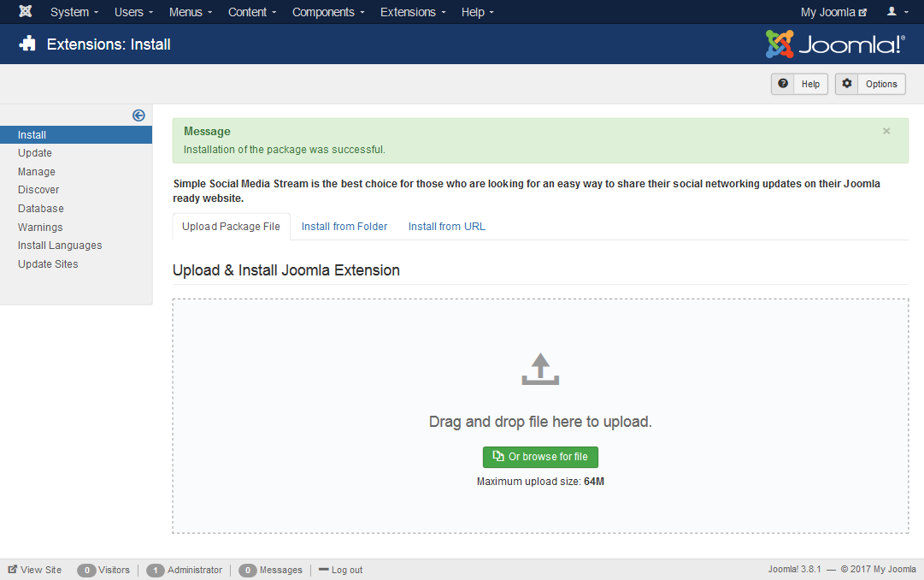
Task: Select Install in the sidebar
Action: click(76, 134)
